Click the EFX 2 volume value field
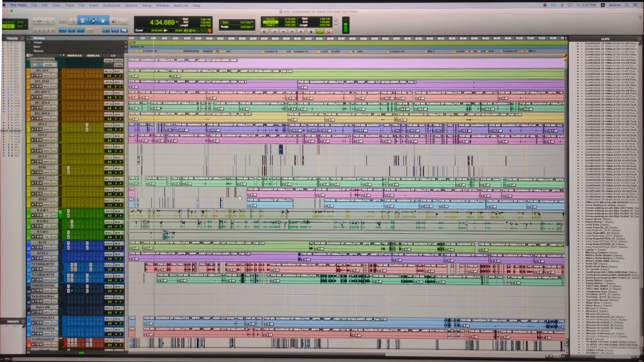This screenshot has width=644, height=362. 109,130
